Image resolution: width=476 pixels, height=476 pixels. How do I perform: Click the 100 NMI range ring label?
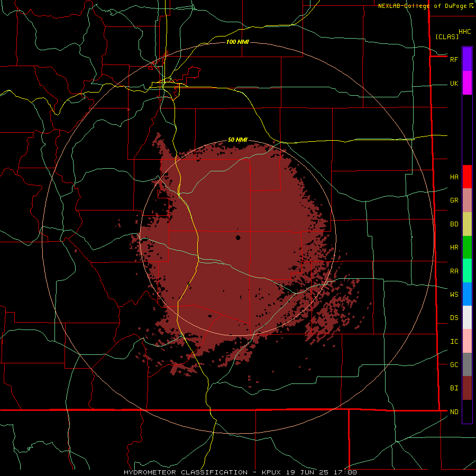pyautogui.click(x=237, y=42)
